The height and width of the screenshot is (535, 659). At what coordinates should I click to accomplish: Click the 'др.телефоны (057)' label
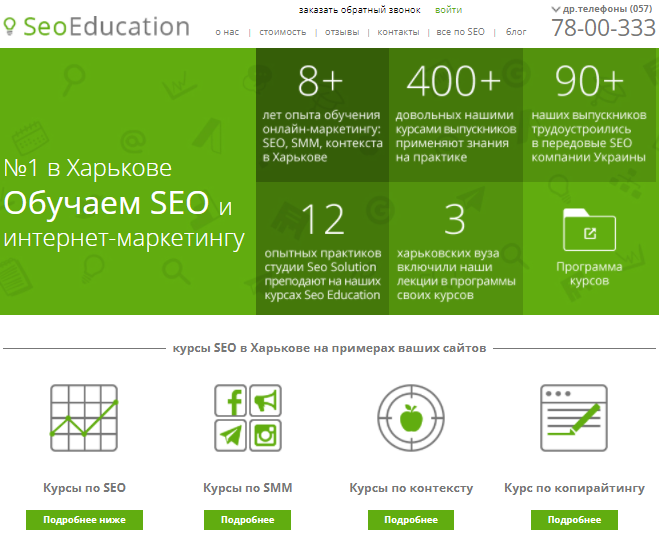click(608, 9)
